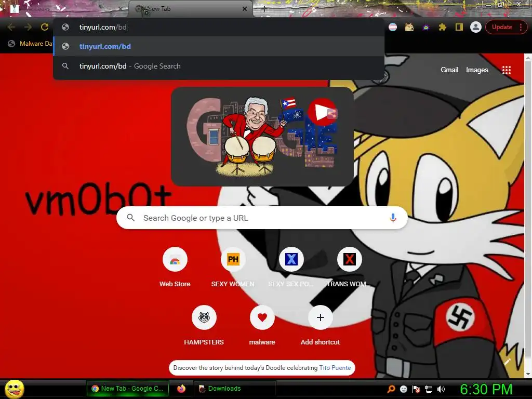Customize page with the pencil icon

(508, 362)
